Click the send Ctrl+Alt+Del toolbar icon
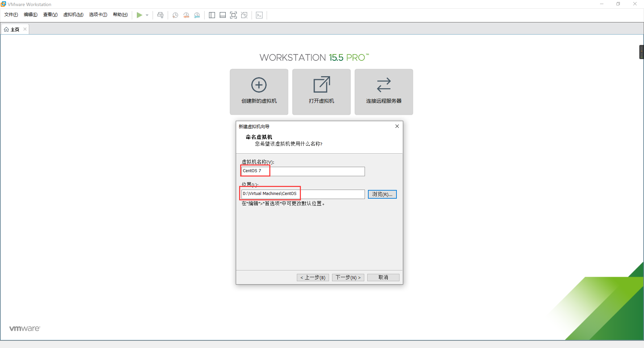The image size is (644, 348). 160,15
